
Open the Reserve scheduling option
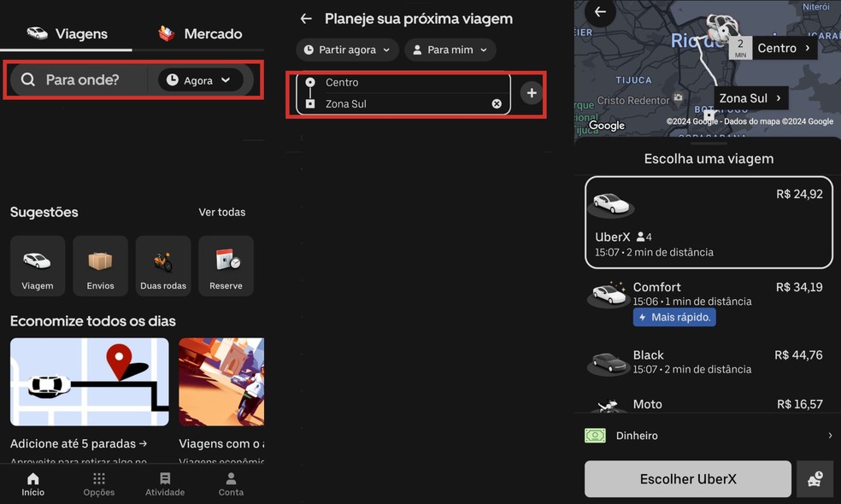pyautogui.click(x=226, y=266)
